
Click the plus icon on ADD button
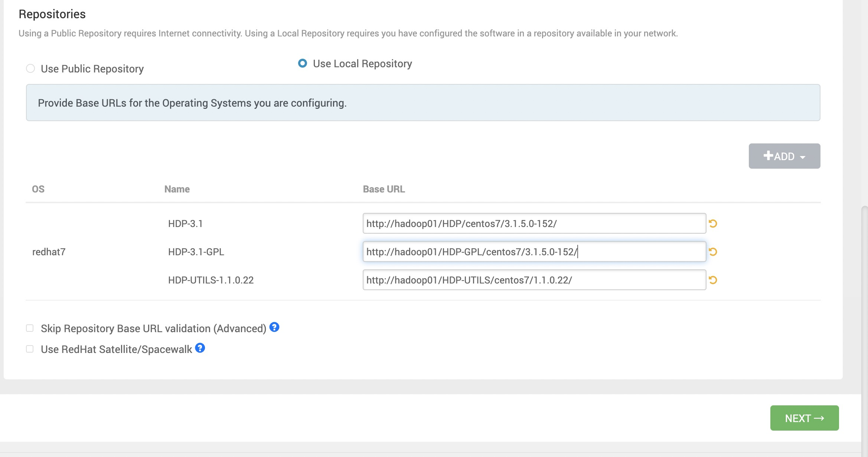click(768, 156)
